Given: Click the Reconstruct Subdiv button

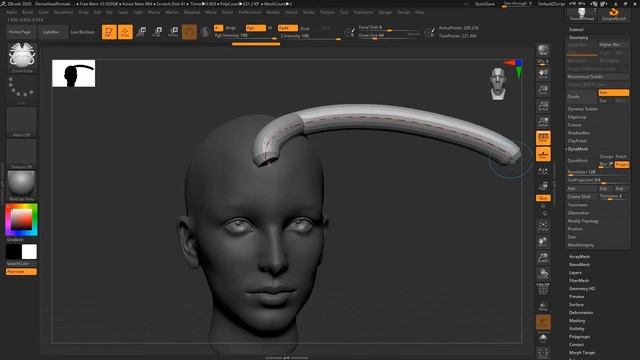Looking at the screenshot, I should pyautogui.click(x=597, y=77).
